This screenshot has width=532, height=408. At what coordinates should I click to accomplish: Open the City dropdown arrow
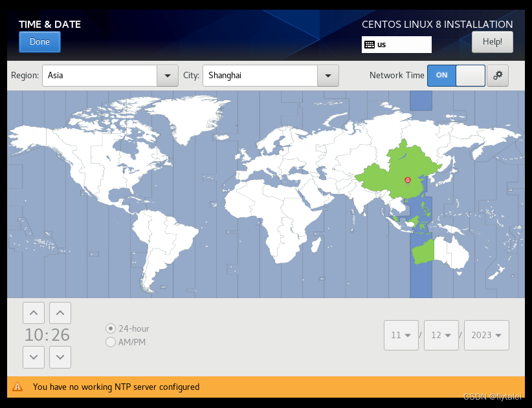pos(328,76)
